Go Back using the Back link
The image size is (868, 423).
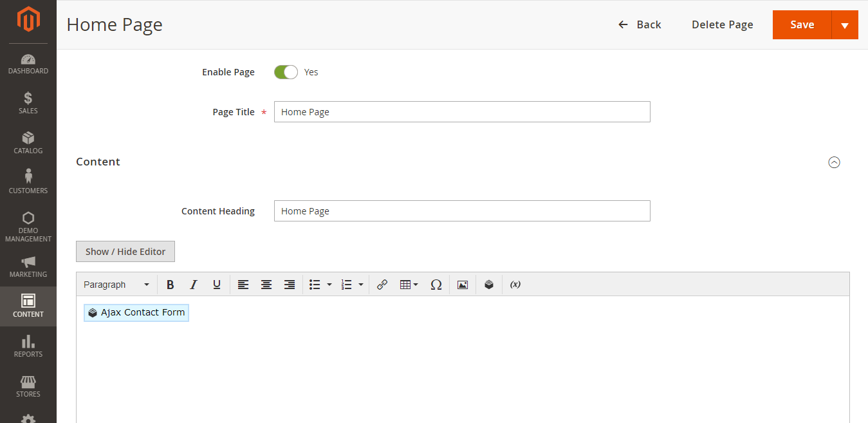coord(639,24)
